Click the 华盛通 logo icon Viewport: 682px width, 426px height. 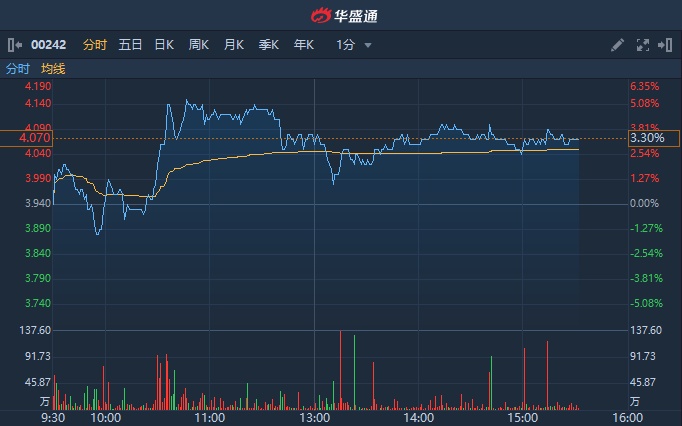pyautogui.click(x=320, y=15)
